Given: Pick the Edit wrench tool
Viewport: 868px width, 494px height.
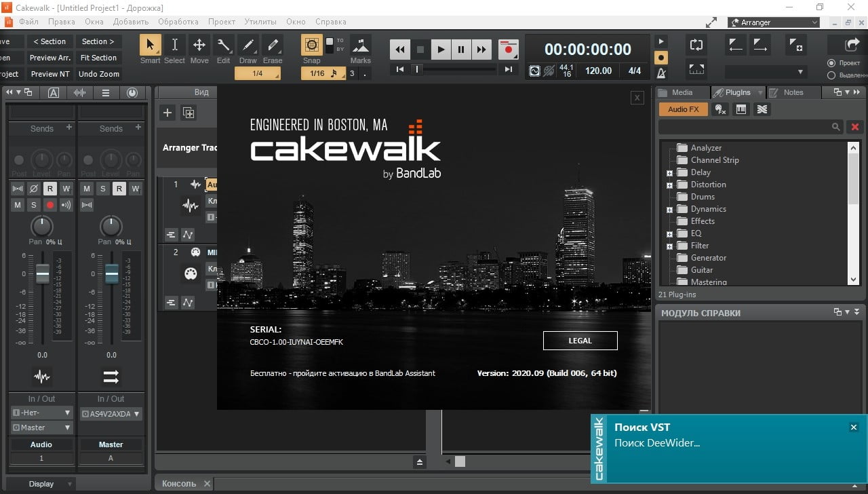Looking at the screenshot, I should click(x=223, y=46).
